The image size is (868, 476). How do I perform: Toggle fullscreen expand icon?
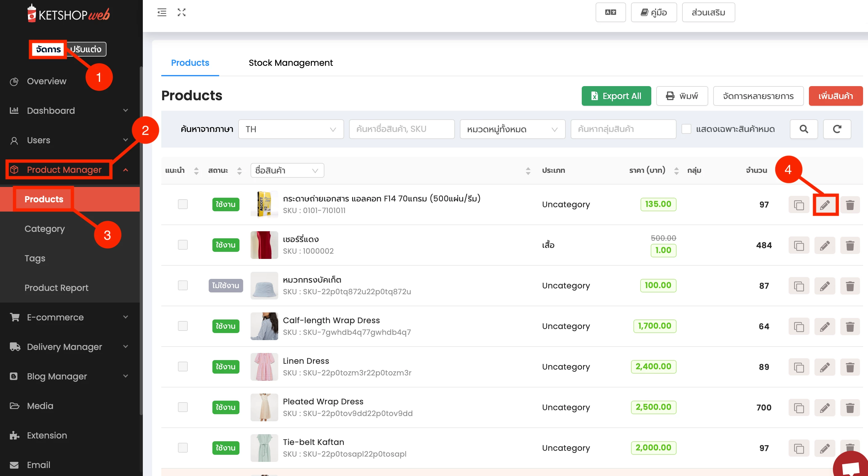pyautogui.click(x=182, y=13)
